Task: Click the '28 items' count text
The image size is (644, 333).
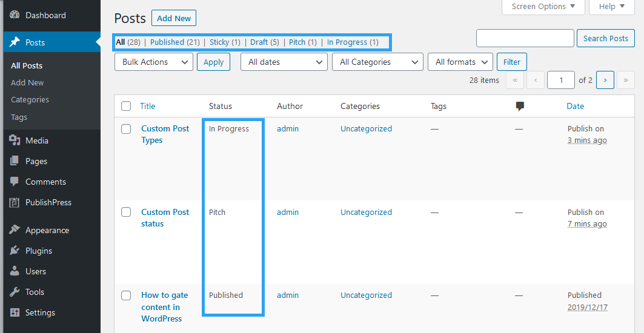Action: (x=484, y=80)
